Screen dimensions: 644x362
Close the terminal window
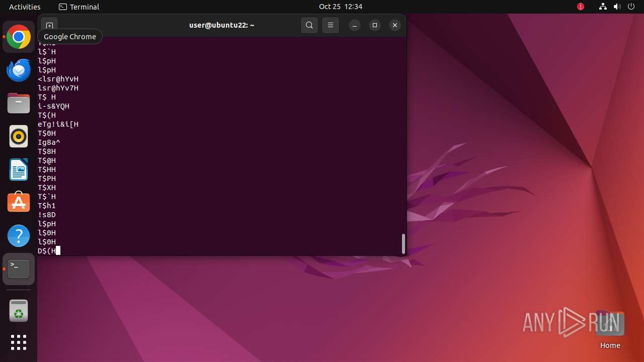pos(395,25)
